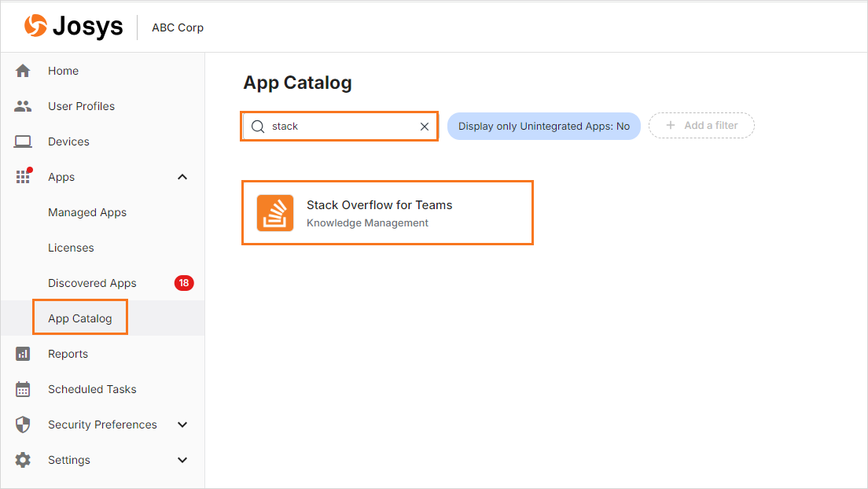Clear the search field with X
Screen dimensions: 868x489
click(x=425, y=127)
